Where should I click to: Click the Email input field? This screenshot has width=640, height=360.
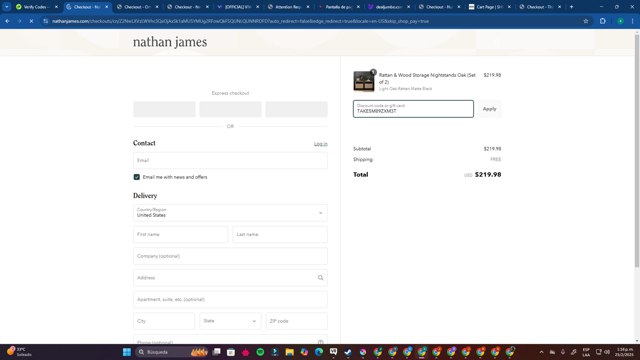click(230, 160)
